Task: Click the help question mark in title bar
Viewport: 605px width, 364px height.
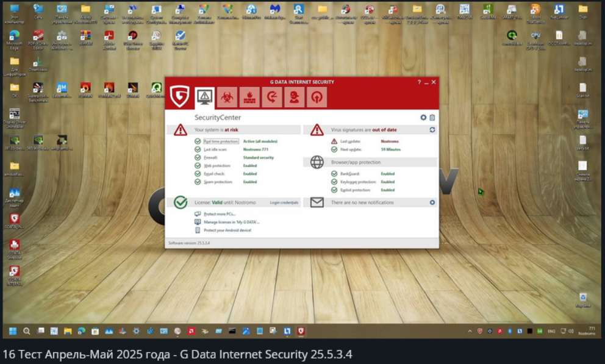Action: coord(419,82)
